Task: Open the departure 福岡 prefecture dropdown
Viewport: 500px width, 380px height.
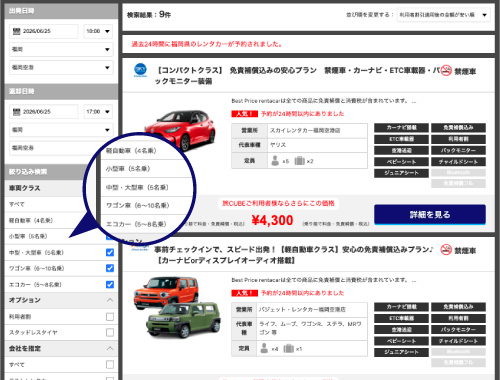Action: [x=61, y=49]
